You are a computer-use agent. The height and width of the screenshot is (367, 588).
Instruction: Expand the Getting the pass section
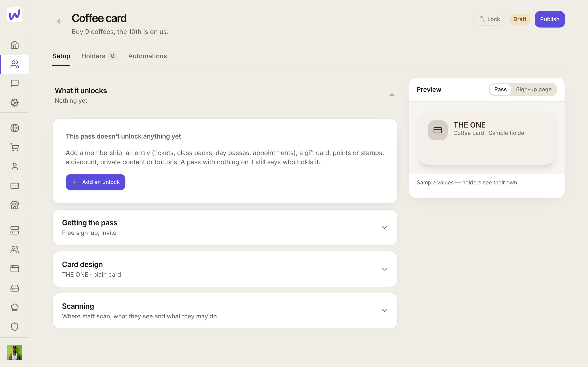(225, 228)
